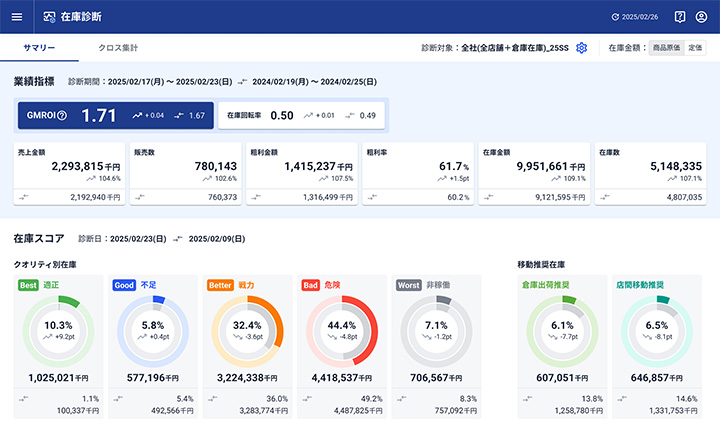Switch inventory amount to 定価

(695, 48)
